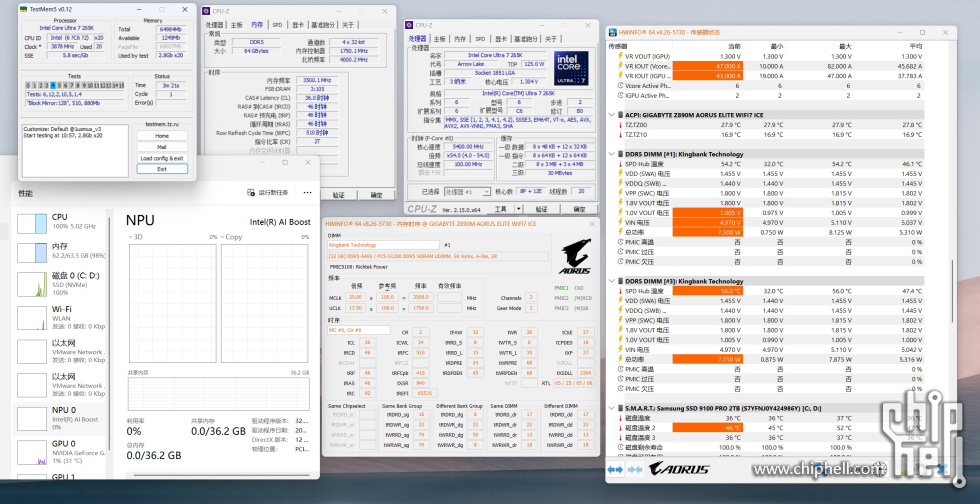Screen dimensions: 980x504
Task: Select Wi-Fi WLAN in performance sidebar
Action: pyautogui.click(x=61, y=318)
